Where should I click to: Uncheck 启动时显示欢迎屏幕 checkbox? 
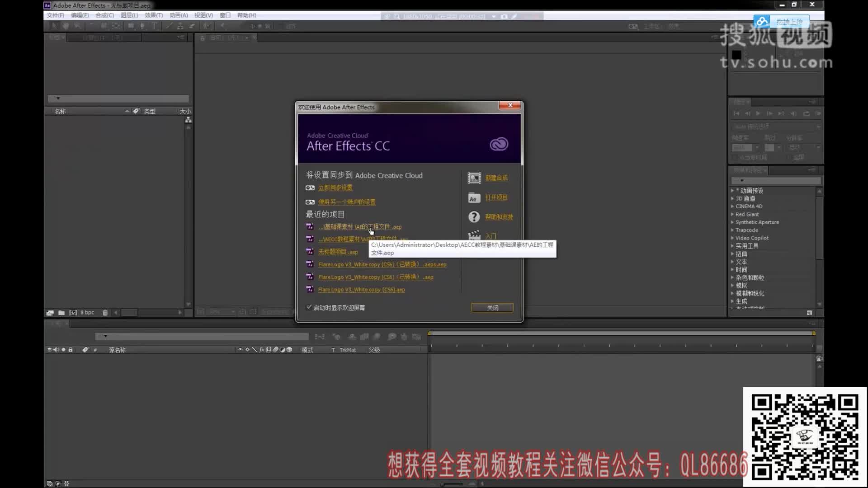tap(309, 307)
